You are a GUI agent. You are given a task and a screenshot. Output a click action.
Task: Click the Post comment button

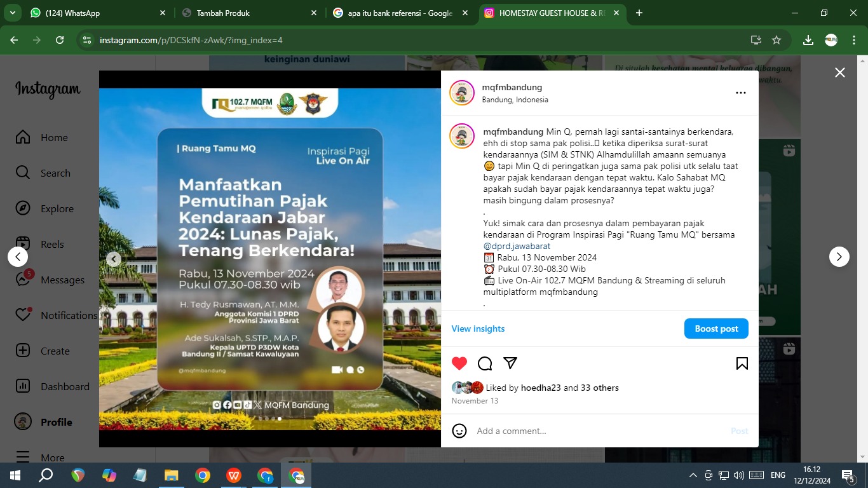pos(740,431)
